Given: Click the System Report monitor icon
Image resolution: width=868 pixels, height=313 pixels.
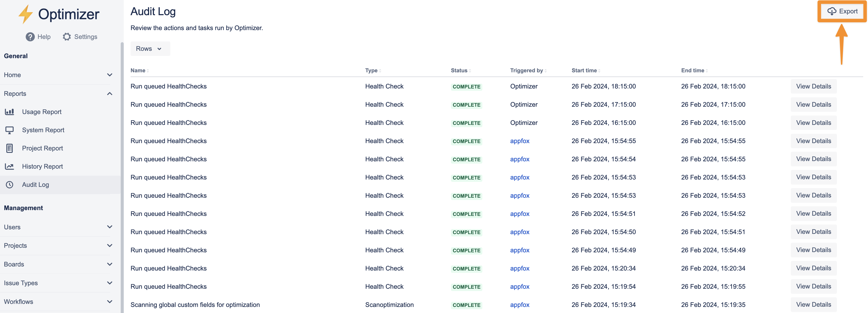Looking at the screenshot, I should [x=9, y=130].
